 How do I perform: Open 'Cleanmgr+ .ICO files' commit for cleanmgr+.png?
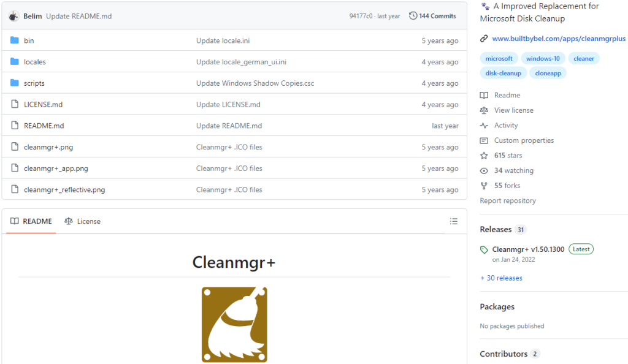pos(229,147)
